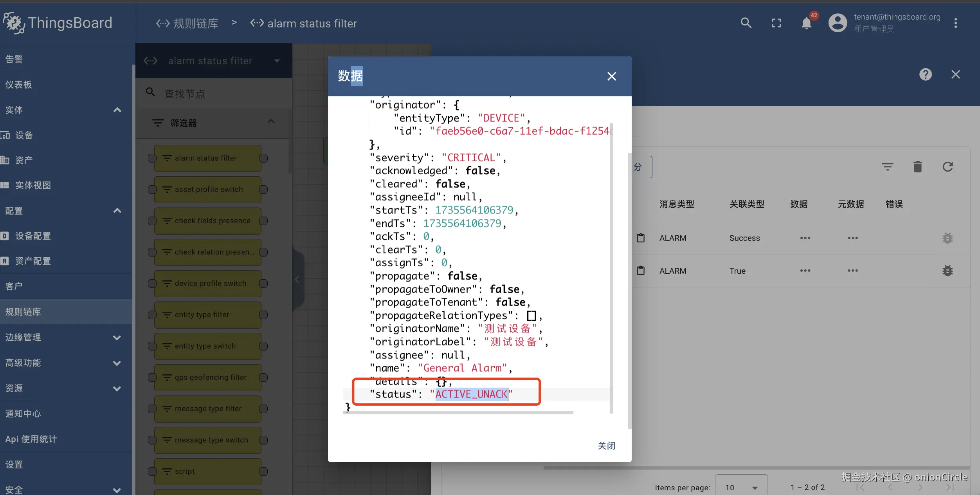Select 设备配置 in the sidebar
The height and width of the screenshot is (495, 980).
(x=33, y=236)
